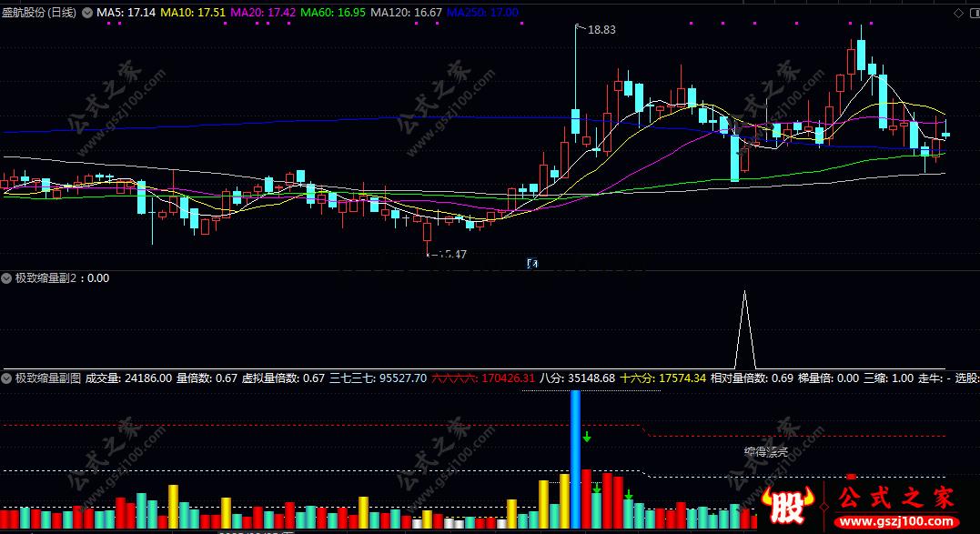The image size is (980, 534).
Task: Click the 缩得漂亮 annotation text
Action: pyautogui.click(x=766, y=451)
